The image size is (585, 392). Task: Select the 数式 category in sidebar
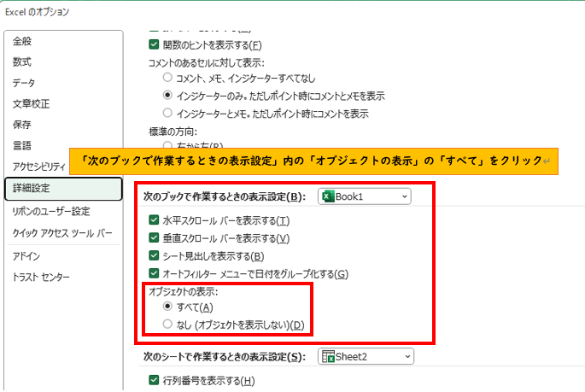[22, 61]
